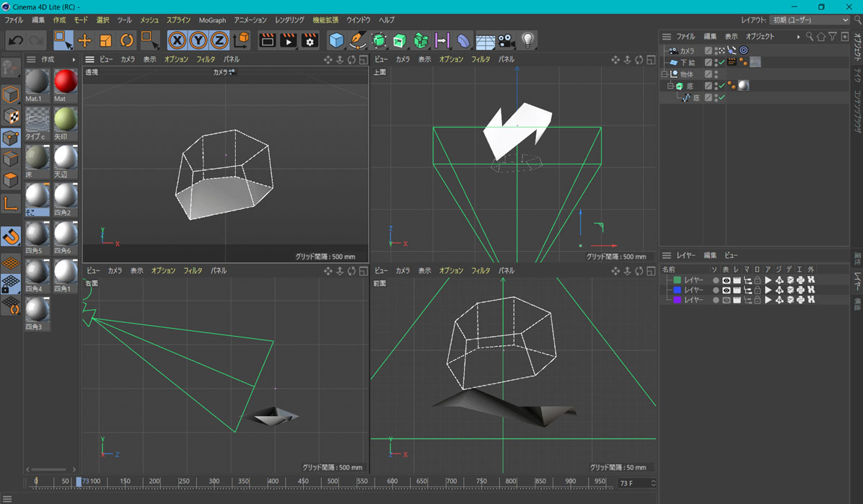Toggle the Y axis lock button
This screenshot has width=863, height=504.
coord(198,40)
